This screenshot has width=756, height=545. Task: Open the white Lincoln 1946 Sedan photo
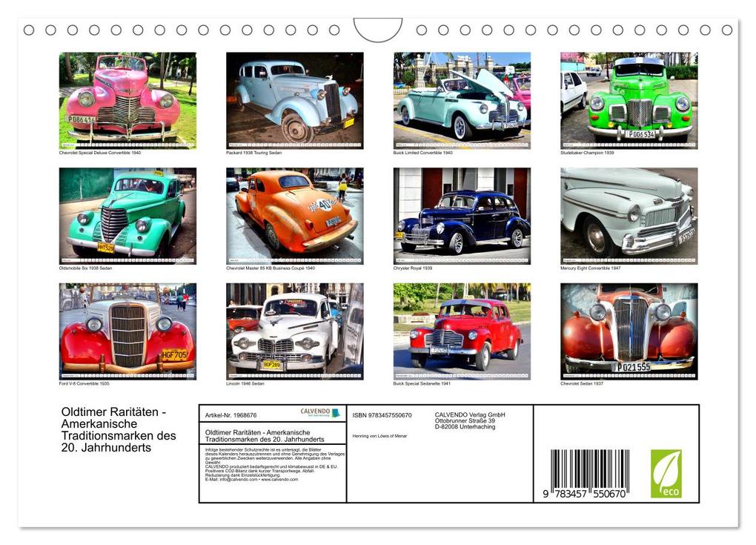click(x=294, y=331)
